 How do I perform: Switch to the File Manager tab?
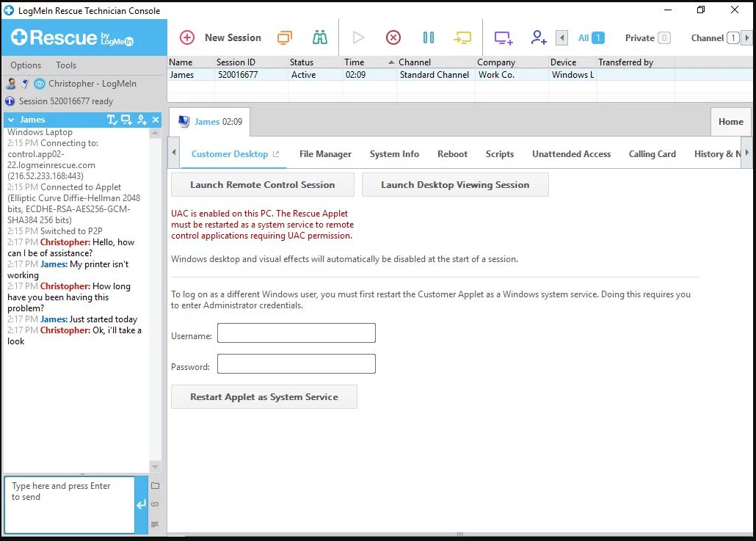(x=325, y=154)
